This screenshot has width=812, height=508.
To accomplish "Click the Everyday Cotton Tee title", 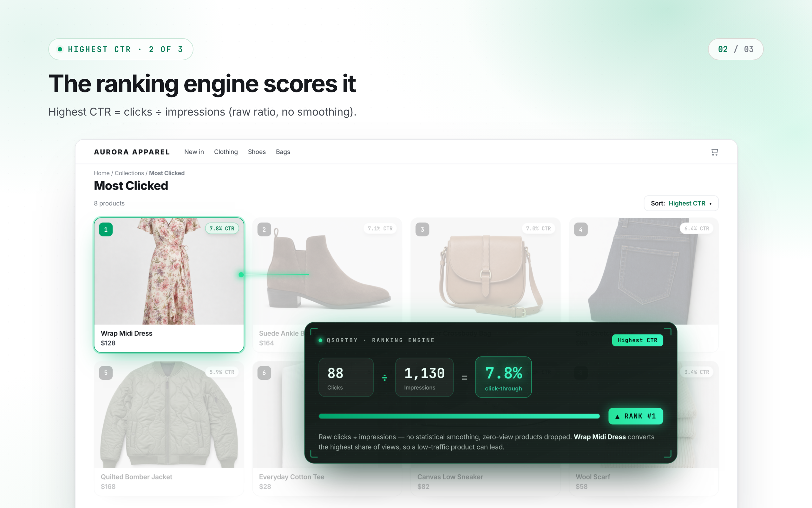I will (291, 477).
